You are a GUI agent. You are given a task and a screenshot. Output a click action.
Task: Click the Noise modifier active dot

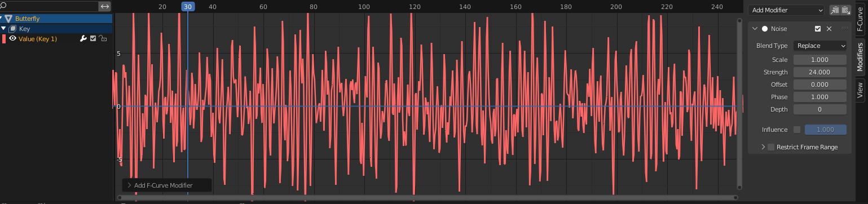point(765,29)
